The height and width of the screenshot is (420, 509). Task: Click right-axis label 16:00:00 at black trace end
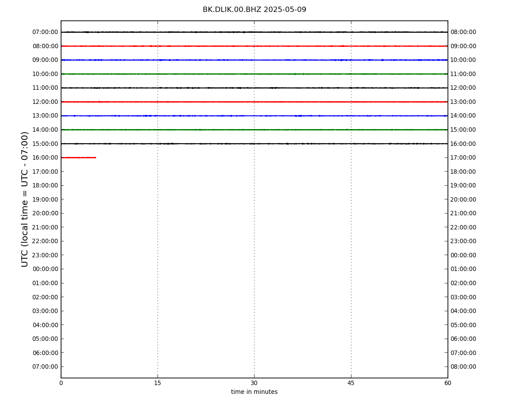tap(463, 144)
